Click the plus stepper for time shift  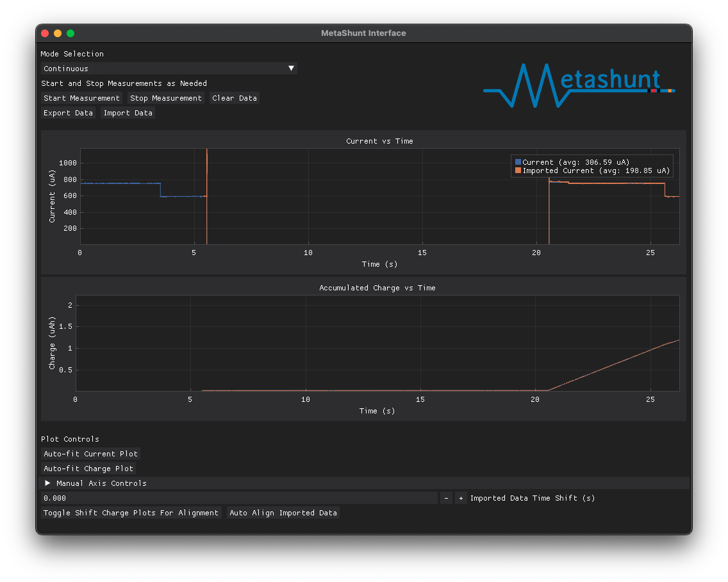pos(461,497)
